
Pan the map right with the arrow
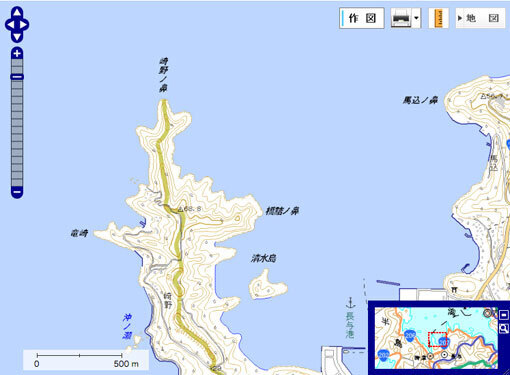24,25
